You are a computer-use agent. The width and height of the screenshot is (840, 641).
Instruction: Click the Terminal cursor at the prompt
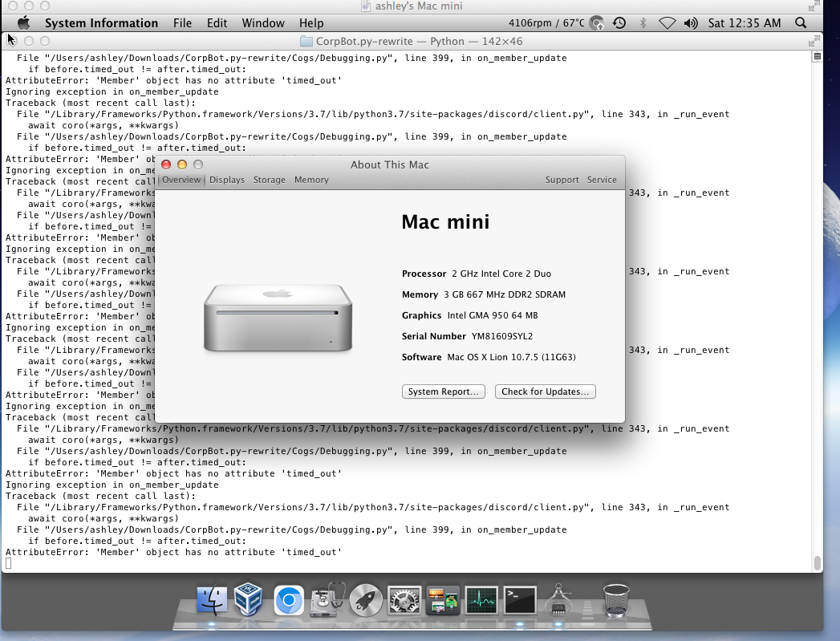click(8, 563)
